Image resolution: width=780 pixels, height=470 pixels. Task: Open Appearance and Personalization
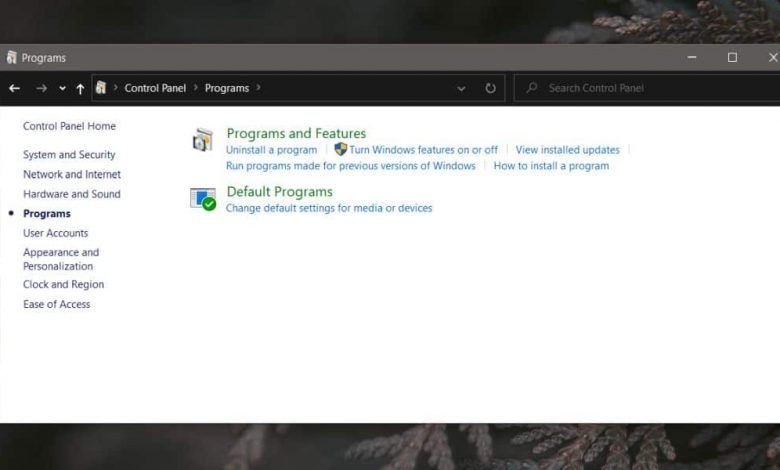pyautogui.click(x=61, y=259)
